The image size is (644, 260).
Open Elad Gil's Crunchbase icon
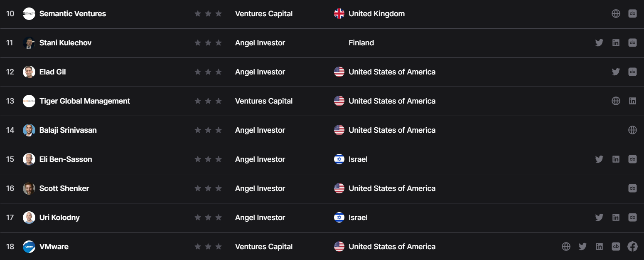[x=632, y=72]
